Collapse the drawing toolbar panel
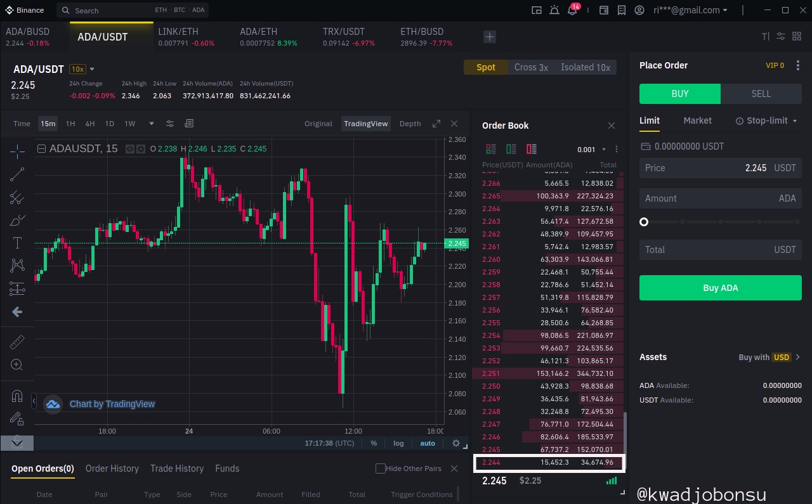Screen dimensions: 812x504 click(x=34, y=401)
